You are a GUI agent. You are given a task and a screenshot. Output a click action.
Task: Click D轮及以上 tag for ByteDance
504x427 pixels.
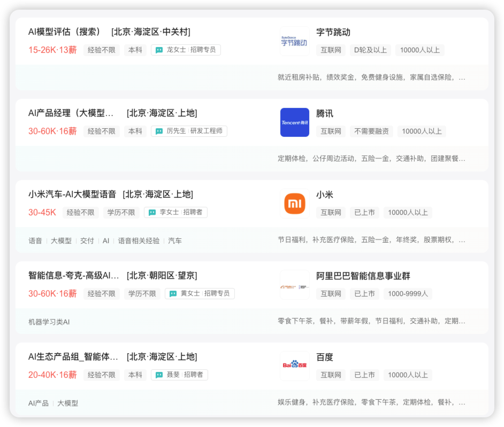click(370, 50)
